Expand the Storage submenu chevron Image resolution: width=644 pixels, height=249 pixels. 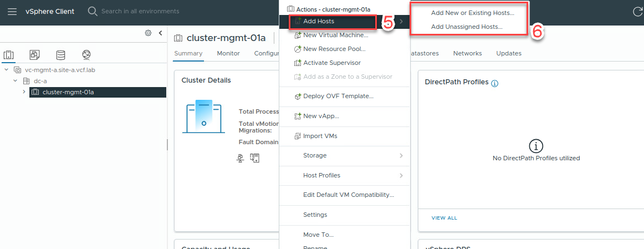pos(401,156)
